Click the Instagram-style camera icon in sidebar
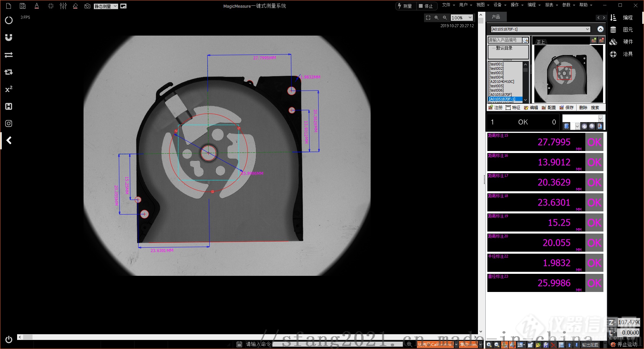 point(9,123)
